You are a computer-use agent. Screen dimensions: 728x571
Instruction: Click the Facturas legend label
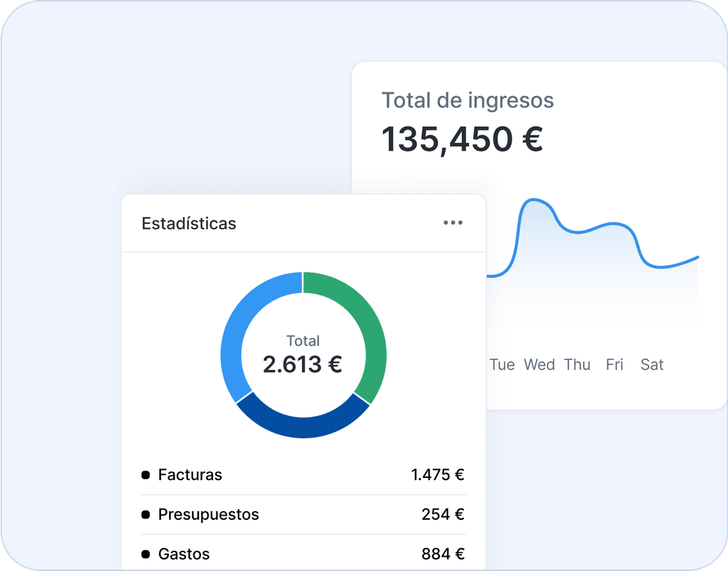tap(190, 475)
